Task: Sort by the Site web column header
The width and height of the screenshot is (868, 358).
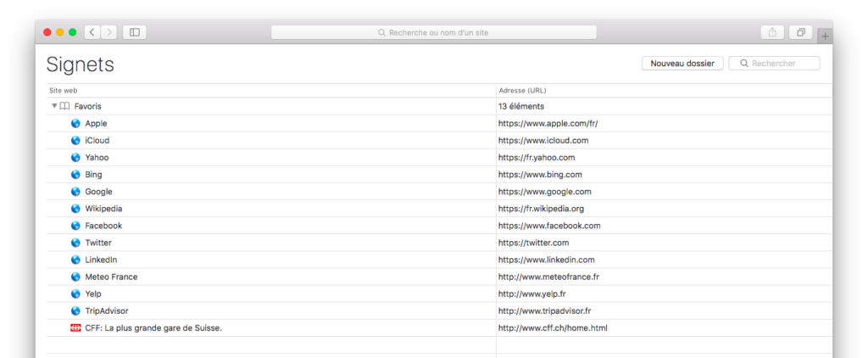Action: pos(63,90)
